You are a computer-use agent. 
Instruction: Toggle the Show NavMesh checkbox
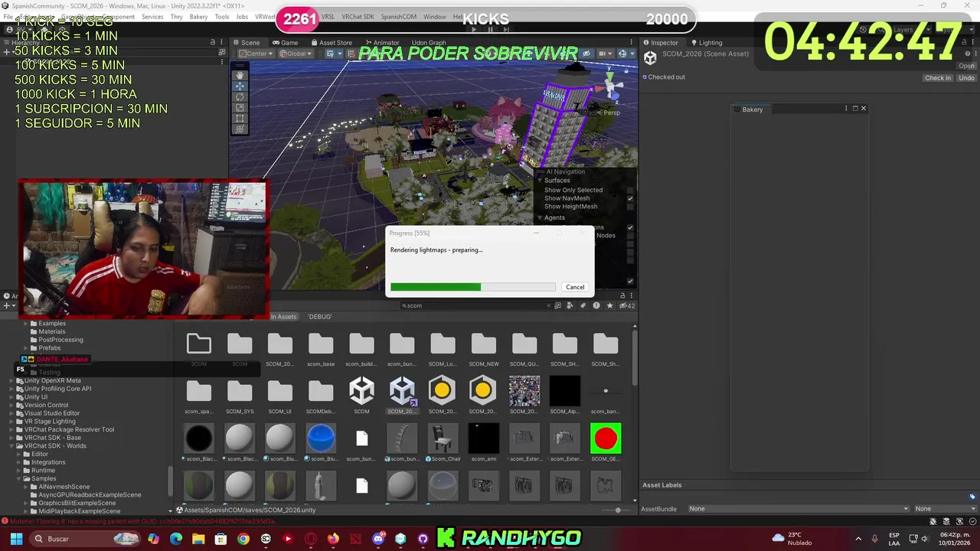(x=630, y=198)
